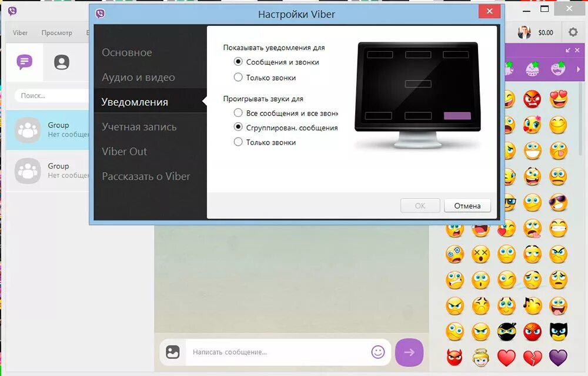Click the 'Настройки Viber' title text
This screenshot has width=588, height=376.
point(296,14)
